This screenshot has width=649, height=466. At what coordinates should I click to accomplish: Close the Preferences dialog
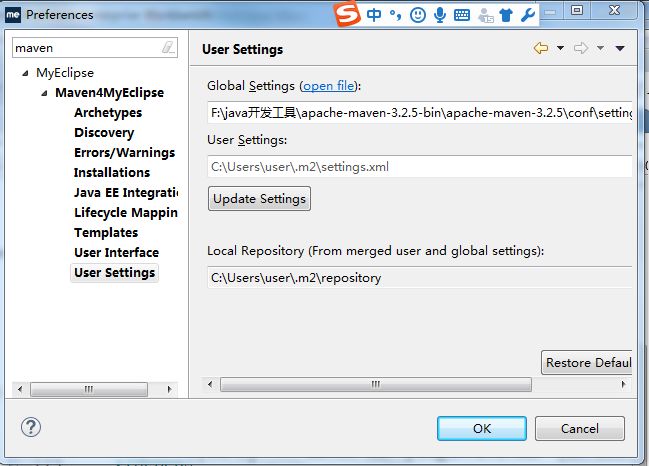(615, 10)
